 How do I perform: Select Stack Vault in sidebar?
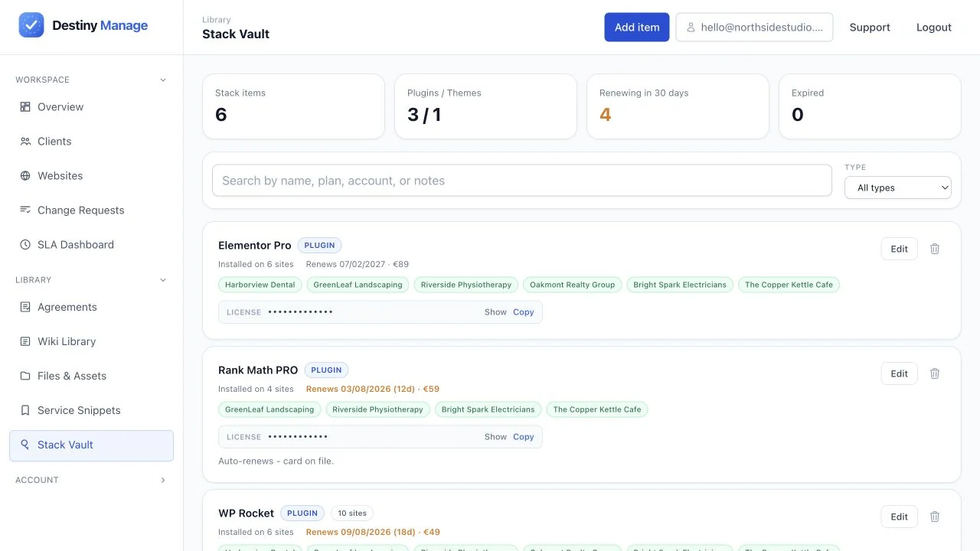pos(91,445)
